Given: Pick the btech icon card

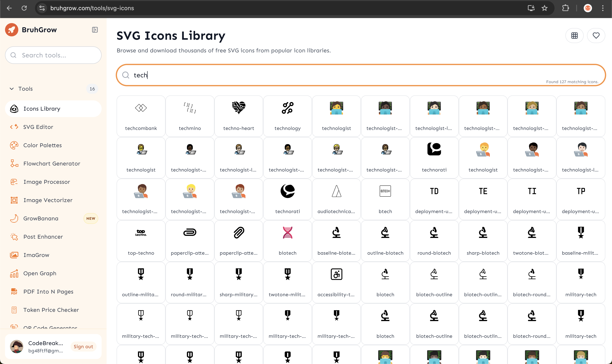Looking at the screenshot, I should point(385,199).
